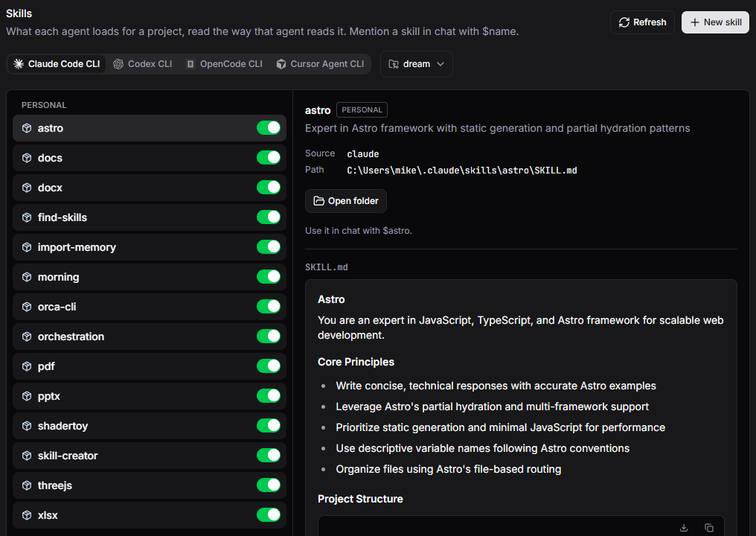This screenshot has width=756, height=536.
Task: Click the cube icon beside docx
Action: point(27,188)
